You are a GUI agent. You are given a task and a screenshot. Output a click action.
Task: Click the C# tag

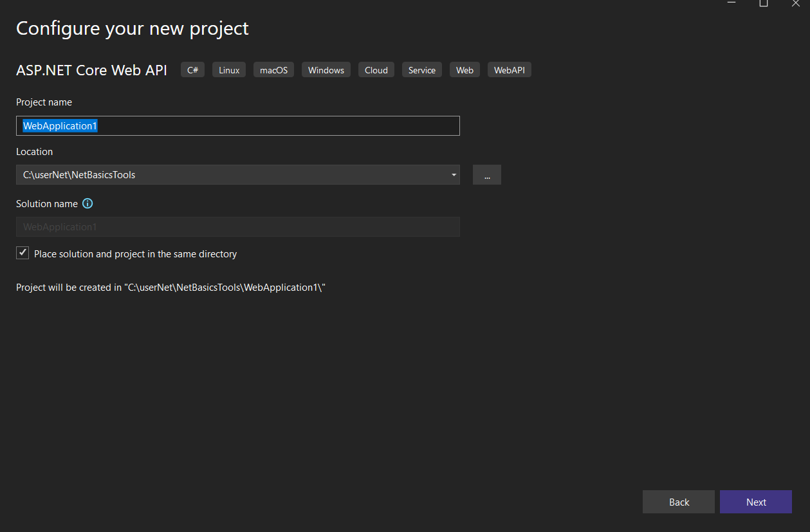192,70
